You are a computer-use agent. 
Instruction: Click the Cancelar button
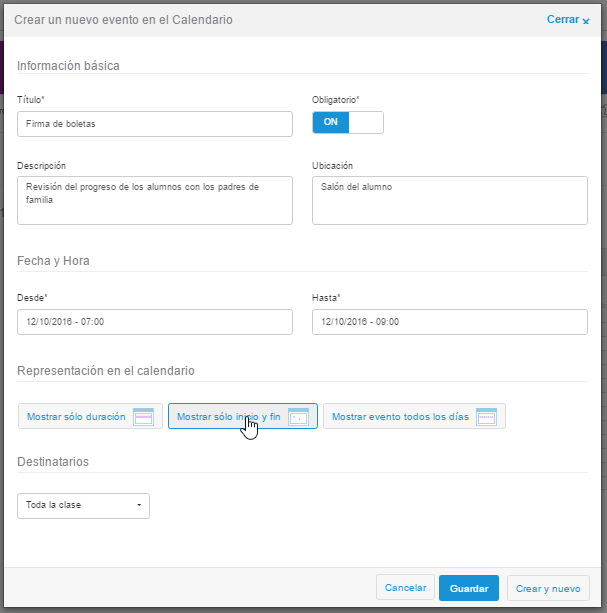click(x=405, y=588)
